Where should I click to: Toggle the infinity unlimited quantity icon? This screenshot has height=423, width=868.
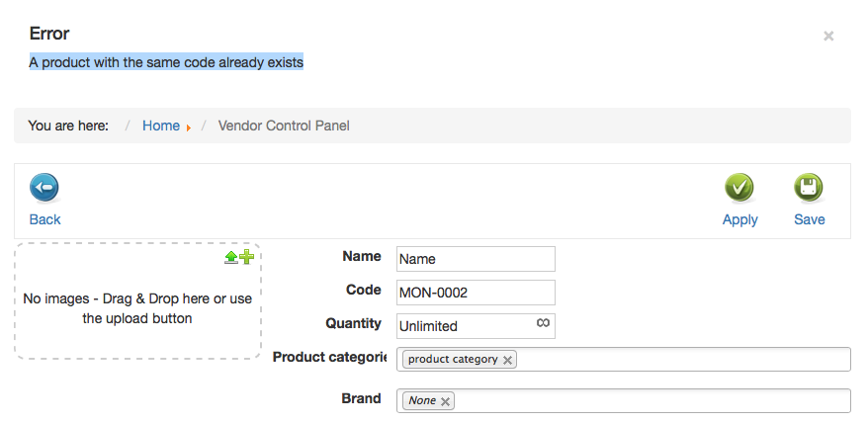(543, 323)
